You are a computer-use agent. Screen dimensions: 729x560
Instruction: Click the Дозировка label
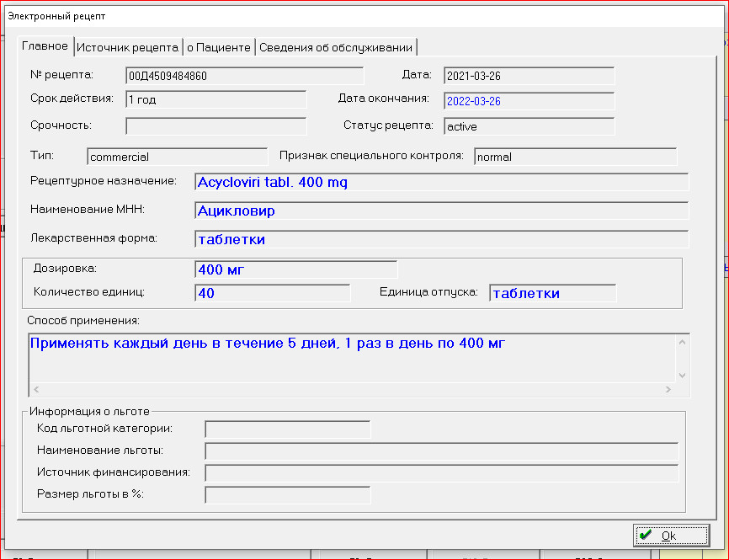tap(65, 269)
